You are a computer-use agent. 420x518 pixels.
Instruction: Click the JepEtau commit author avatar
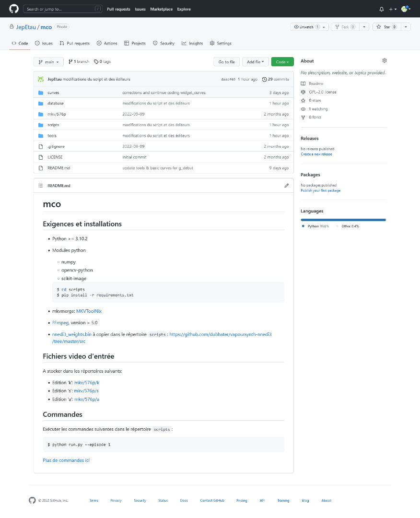41,79
